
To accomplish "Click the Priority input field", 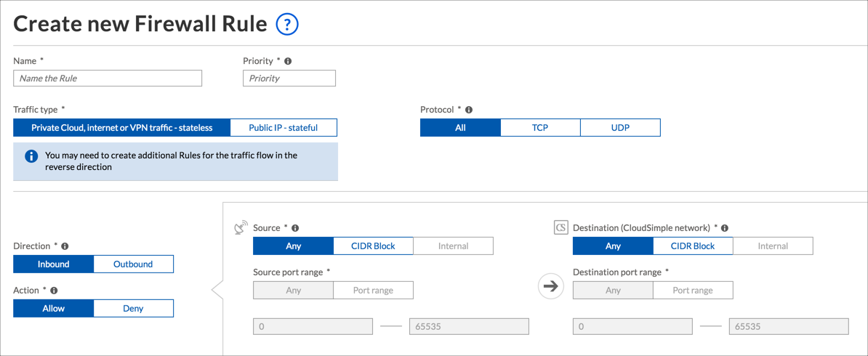I will click(x=289, y=78).
